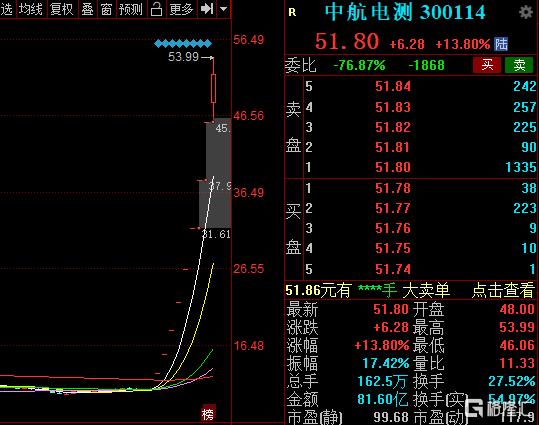This screenshot has width=539, height=425.
Task: Click the 53.99 high price marker
Action: [183, 57]
